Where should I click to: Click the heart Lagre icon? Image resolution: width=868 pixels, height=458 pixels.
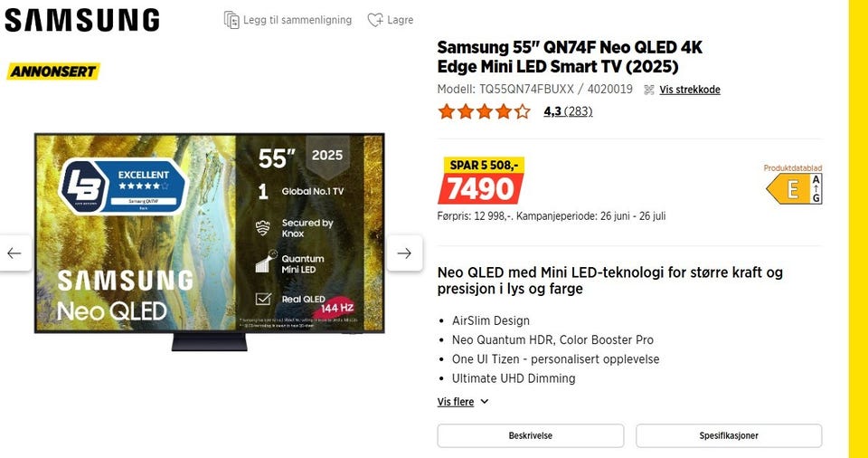coord(375,20)
